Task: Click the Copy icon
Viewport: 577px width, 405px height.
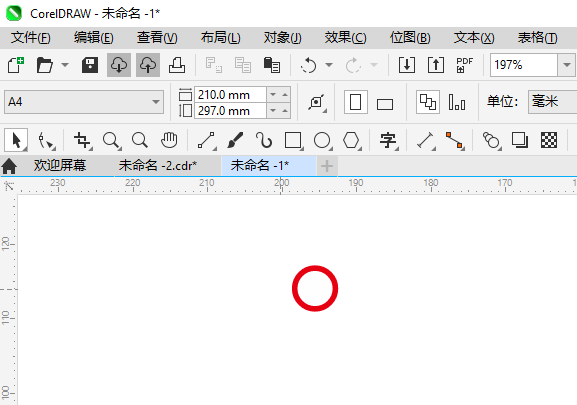Action: point(243,65)
